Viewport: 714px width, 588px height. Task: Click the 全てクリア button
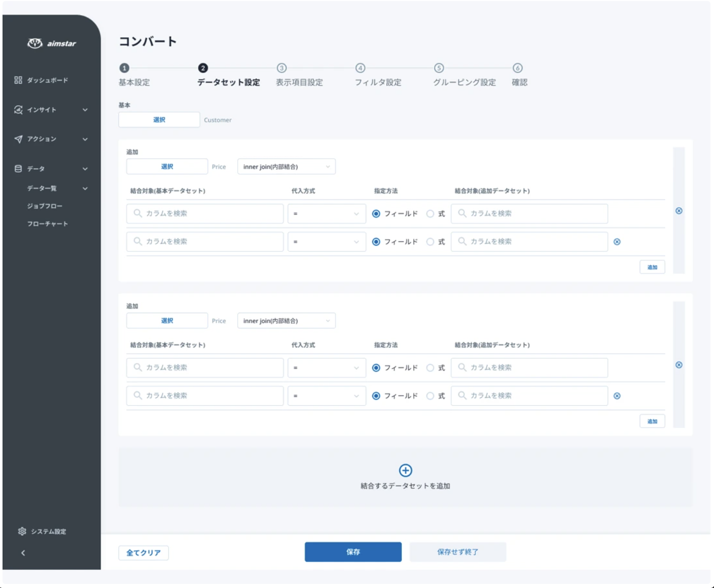144,553
